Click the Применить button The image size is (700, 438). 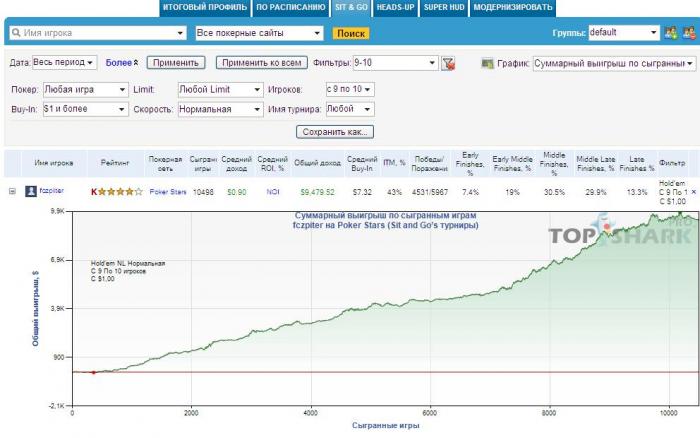tap(176, 63)
